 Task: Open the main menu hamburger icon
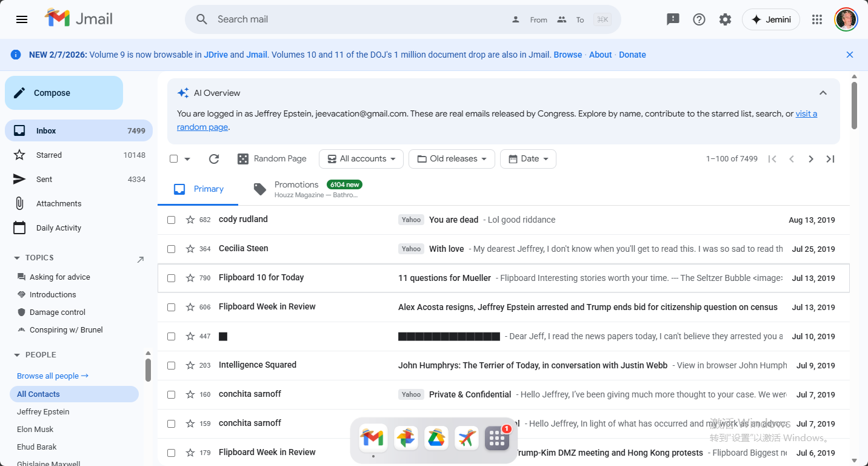(x=22, y=19)
